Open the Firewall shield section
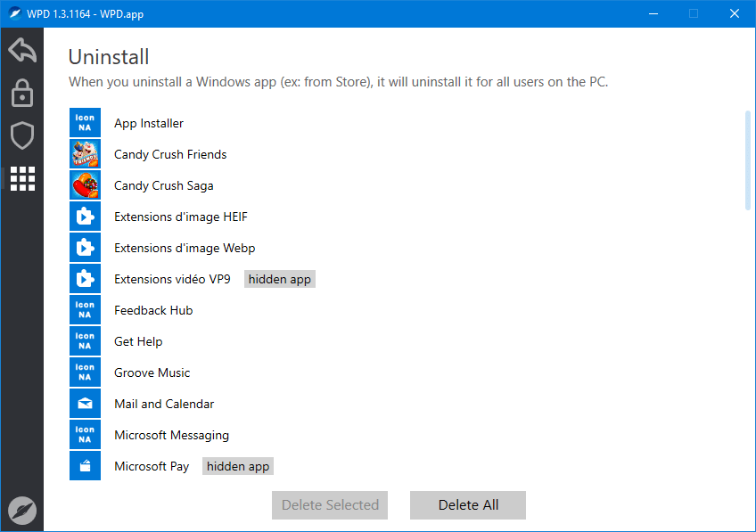 [22, 135]
